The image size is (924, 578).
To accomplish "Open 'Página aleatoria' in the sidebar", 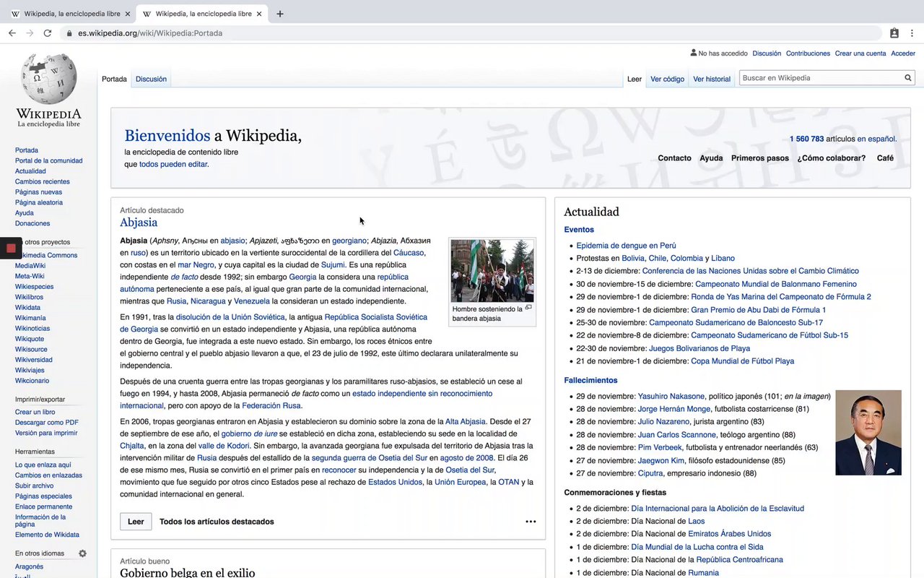I will tap(39, 202).
